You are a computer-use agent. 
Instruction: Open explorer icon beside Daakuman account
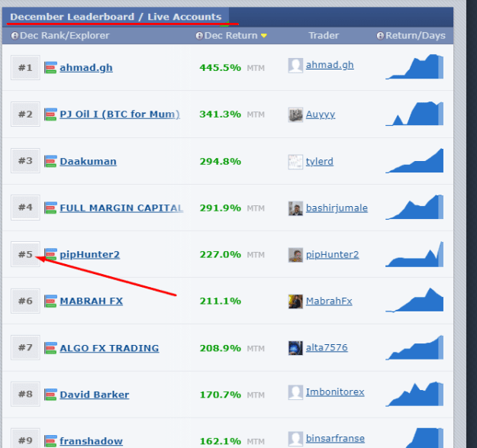[50, 161]
